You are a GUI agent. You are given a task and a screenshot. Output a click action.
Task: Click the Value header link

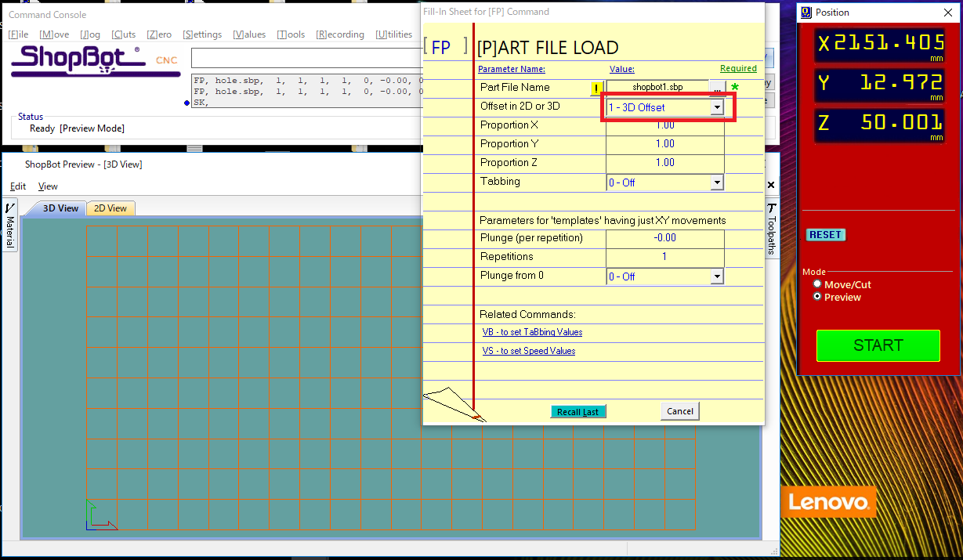click(622, 69)
